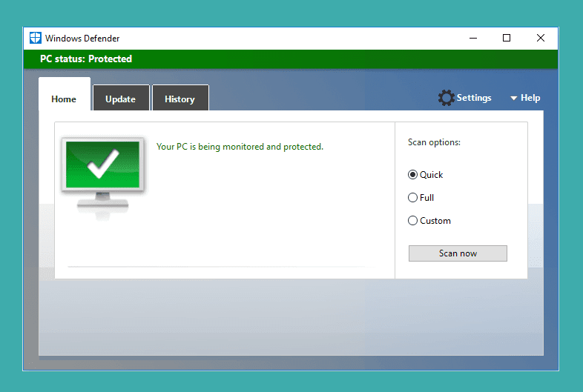
Task: Expand the Help dropdown arrow
Action: 514,98
